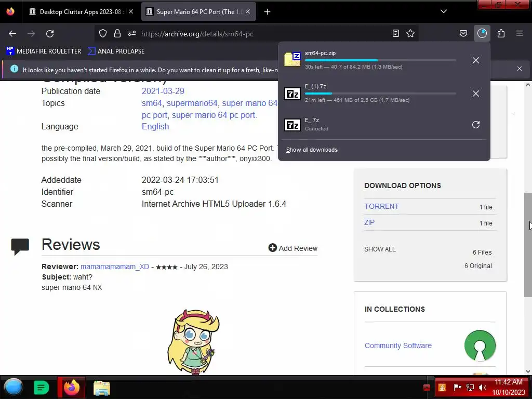The image size is (532, 399).
Task: Click the network tray icon
Action: 470,388
